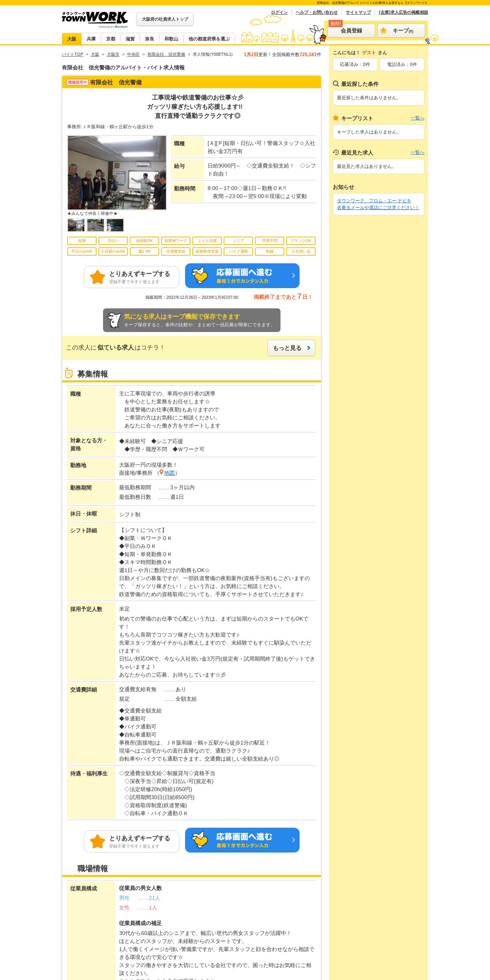
Task: Click the もっと見る button
Action: tap(291, 348)
